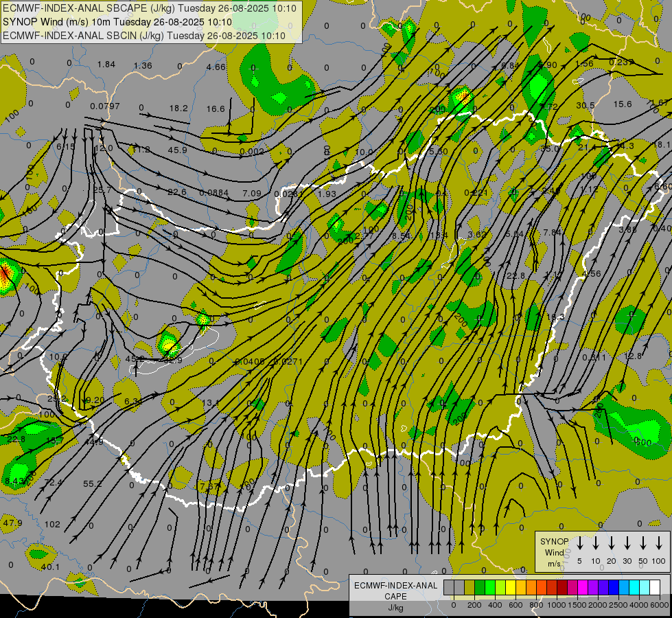This screenshot has height=618, width=672.
Task: Click the map value 47.9
Action: point(12,523)
